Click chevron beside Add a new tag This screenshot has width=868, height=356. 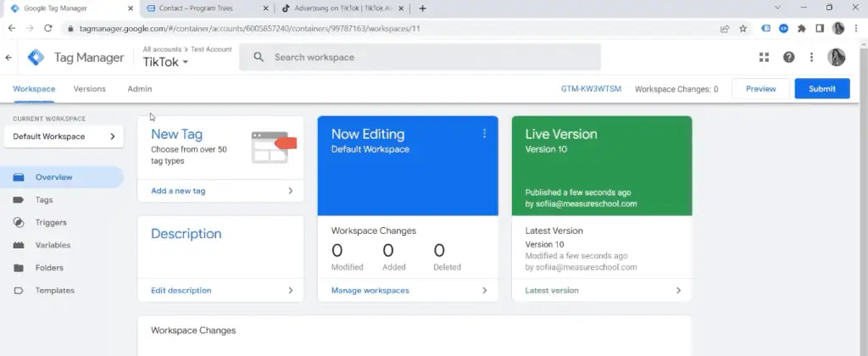click(x=291, y=191)
